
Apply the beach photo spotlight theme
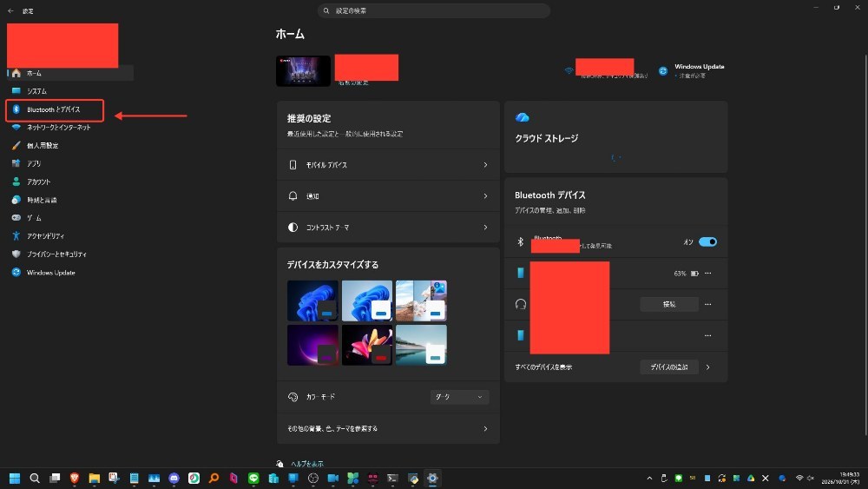pos(421,301)
